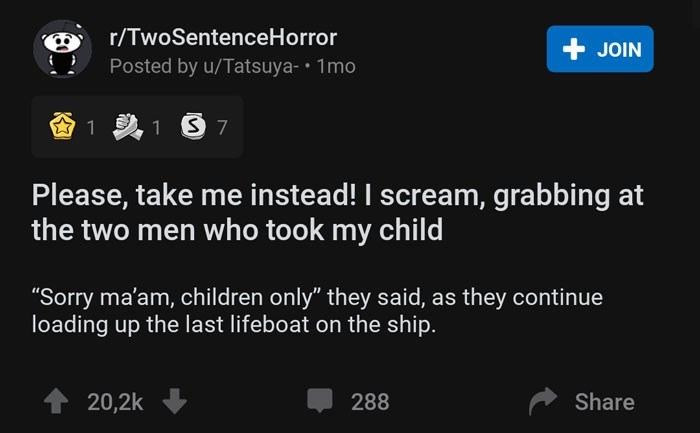Viewport: 700px width, 433px height.
Task: Go to the r/TwoSentenceHorror subreddit link
Action: point(223,38)
